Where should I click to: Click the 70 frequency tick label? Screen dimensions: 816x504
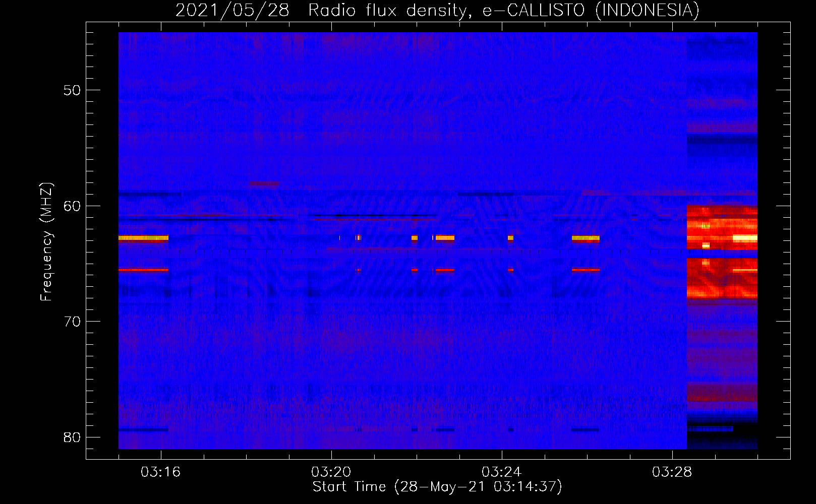[x=72, y=322]
